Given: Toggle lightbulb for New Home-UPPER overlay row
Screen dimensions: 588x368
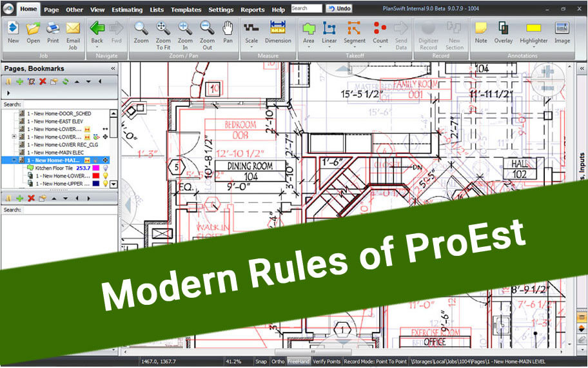Looking at the screenshot, I should 105,184.
